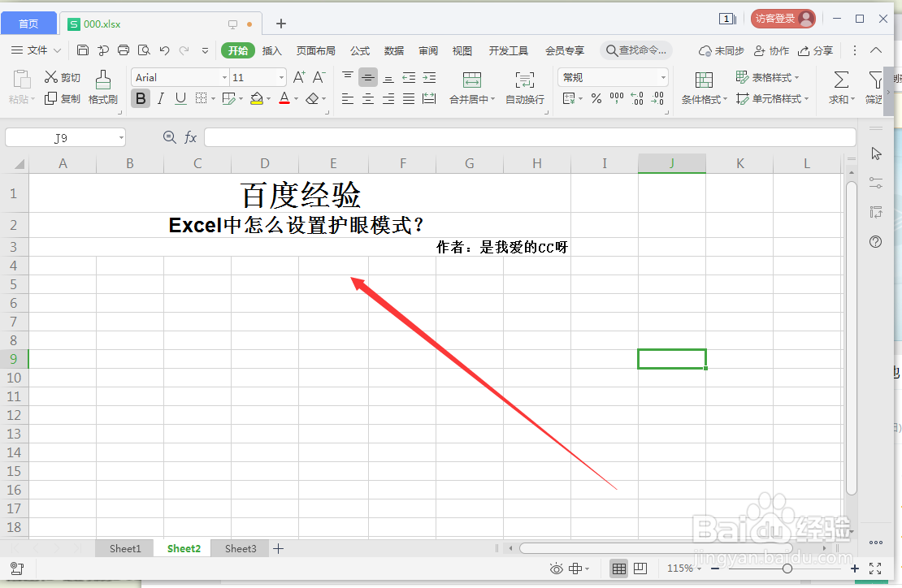Toggle vertical middle alignment
Viewport: 902px width, 588px height.
368,77
